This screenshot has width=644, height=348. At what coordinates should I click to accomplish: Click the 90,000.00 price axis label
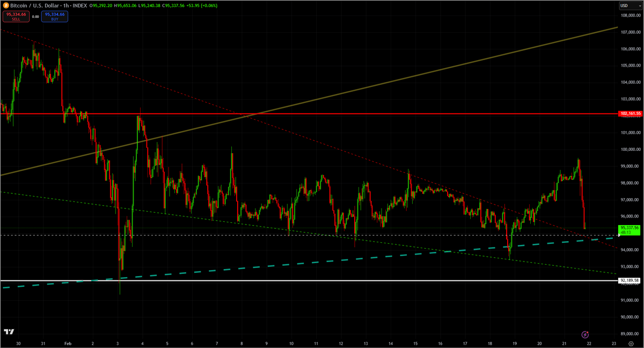[x=631, y=316]
